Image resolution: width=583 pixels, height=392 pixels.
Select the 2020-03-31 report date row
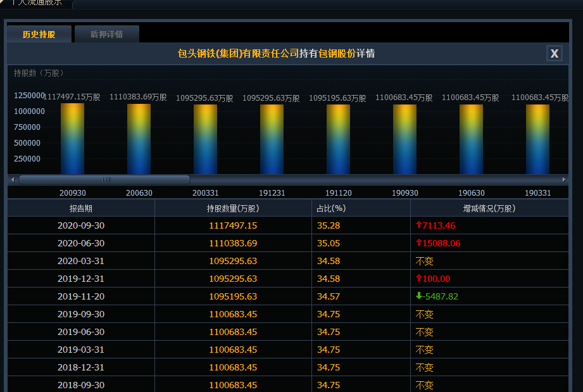pyautogui.click(x=288, y=261)
